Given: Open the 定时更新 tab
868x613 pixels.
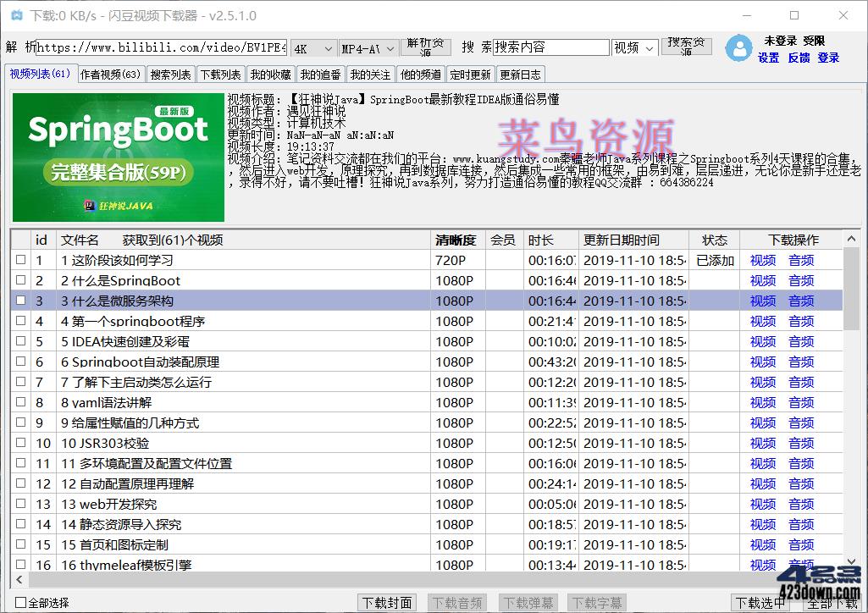Looking at the screenshot, I should pyautogui.click(x=470, y=74).
